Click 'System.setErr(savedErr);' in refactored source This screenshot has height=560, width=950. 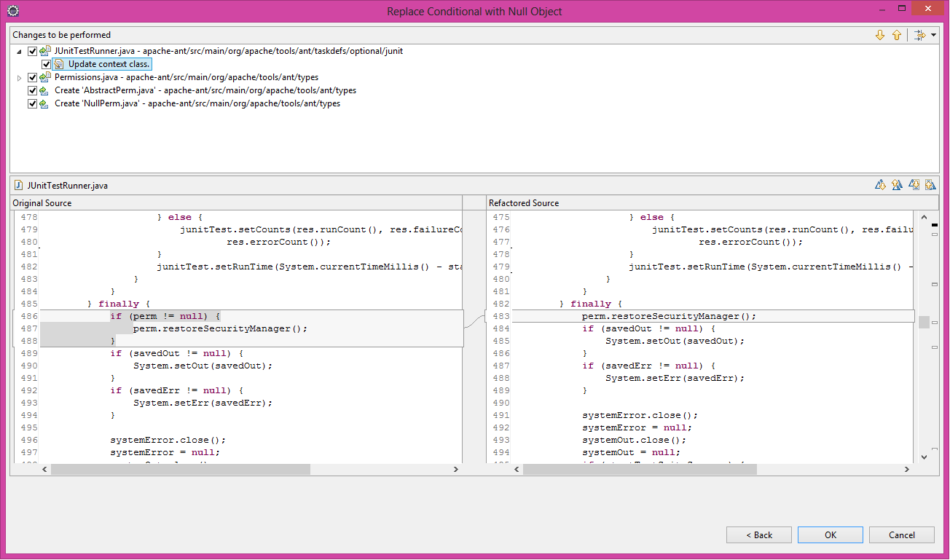coord(675,378)
